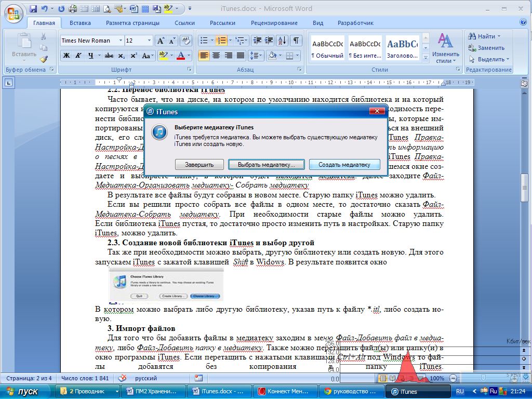Open the line spacing dropdown
The height and width of the screenshot is (399, 532).
[256, 56]
